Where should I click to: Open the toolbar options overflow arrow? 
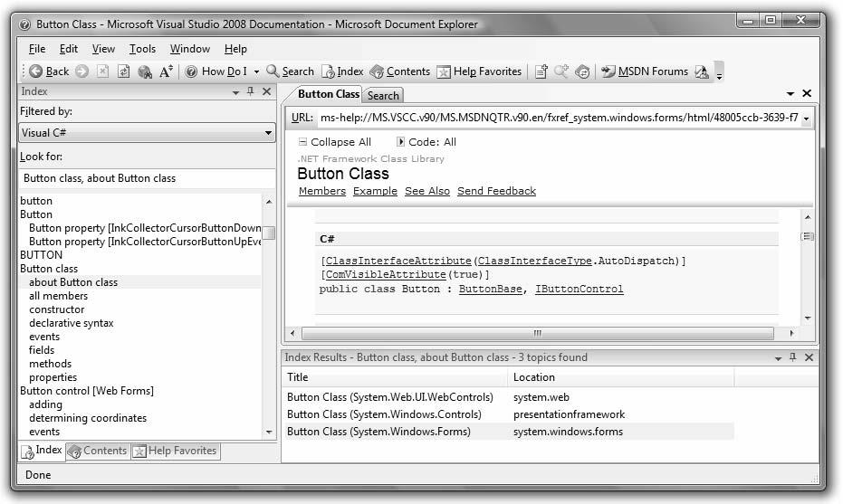[x=719, y=72]
